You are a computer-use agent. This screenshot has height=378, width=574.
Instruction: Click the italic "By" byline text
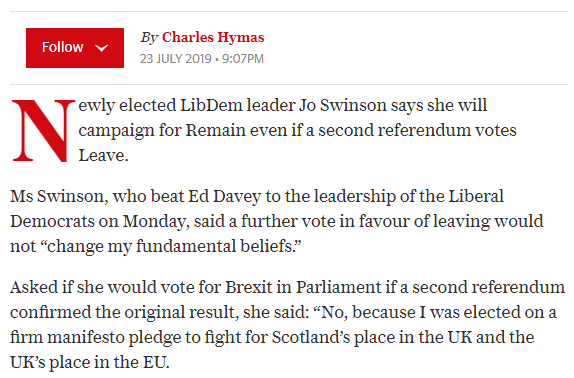149,37
